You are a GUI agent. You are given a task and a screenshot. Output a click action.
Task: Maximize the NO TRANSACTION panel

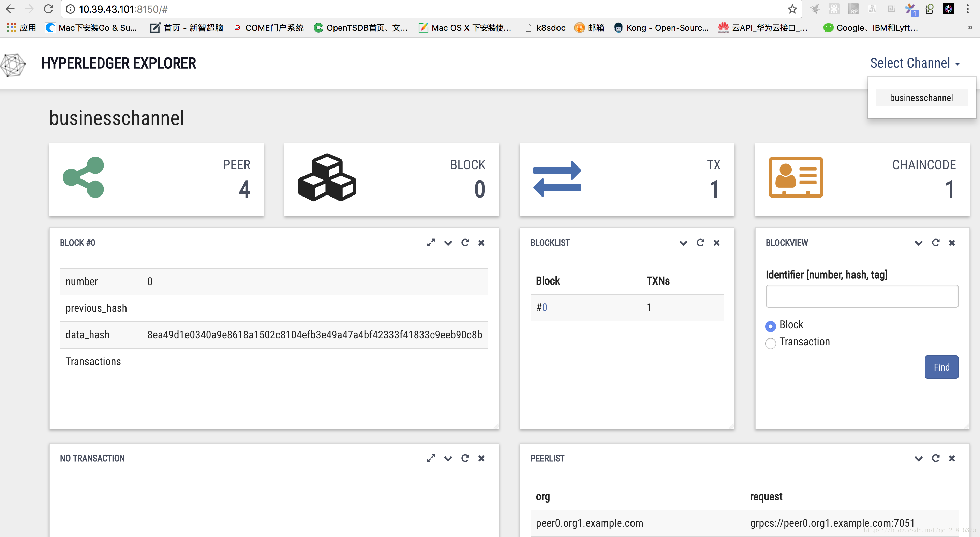(431, 458)
